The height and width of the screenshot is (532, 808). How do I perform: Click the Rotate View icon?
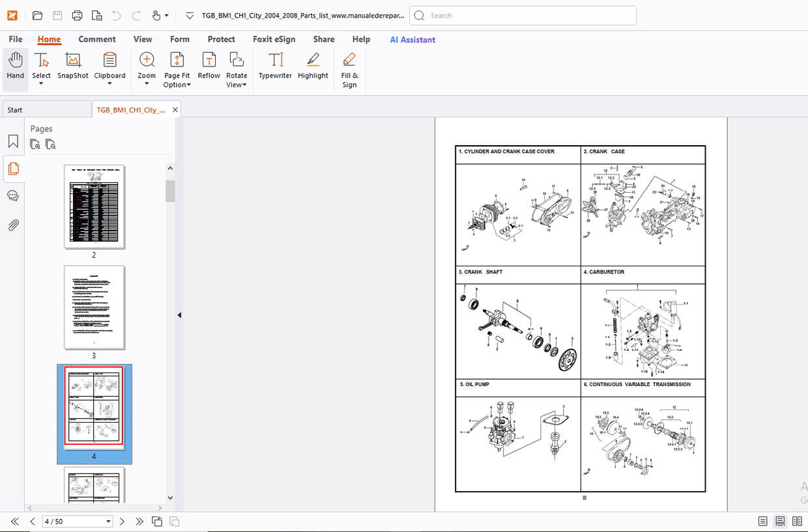coord(237,60)
